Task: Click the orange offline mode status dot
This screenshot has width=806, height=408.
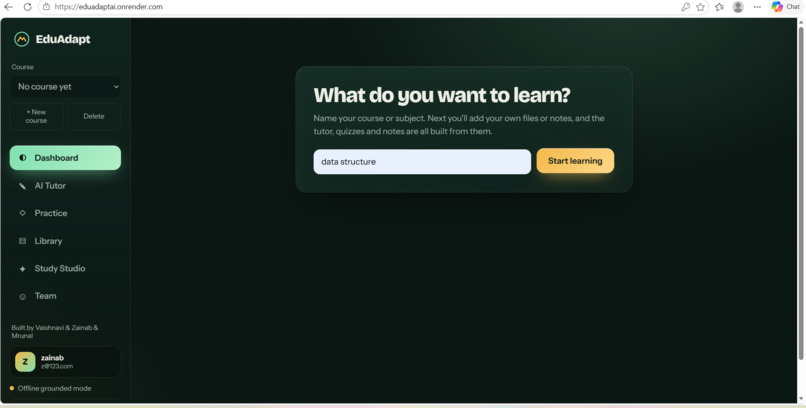Action: [x=12, y=388]
